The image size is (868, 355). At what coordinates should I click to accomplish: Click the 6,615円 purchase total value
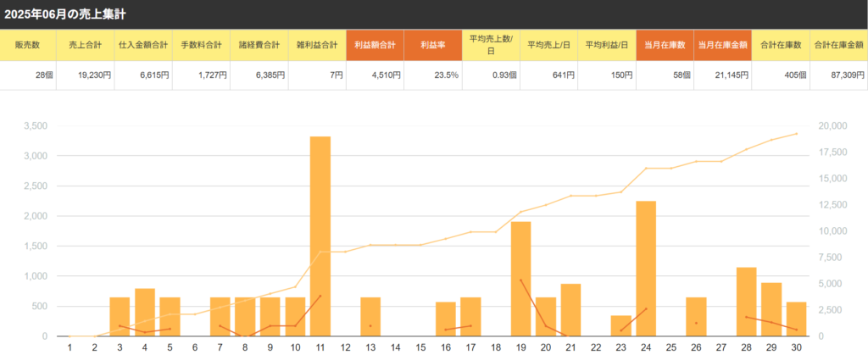pyautogui.click(x=154, y=75)
